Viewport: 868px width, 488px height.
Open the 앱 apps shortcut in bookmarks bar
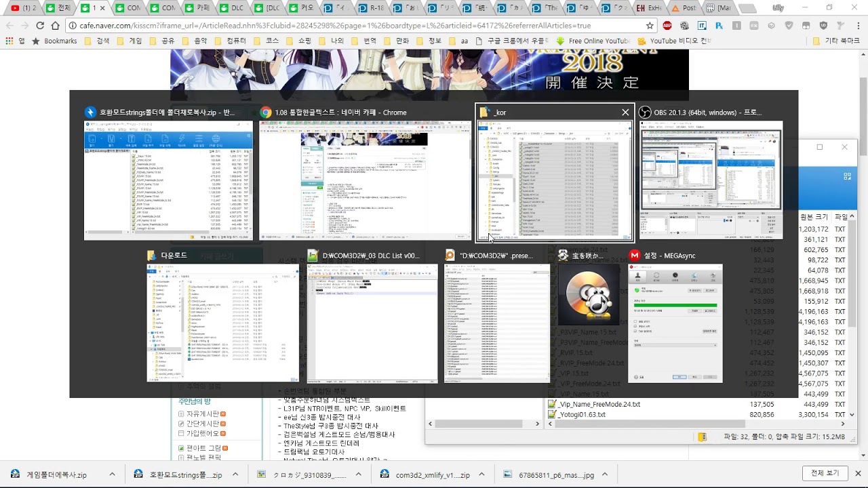click(15, 41)
